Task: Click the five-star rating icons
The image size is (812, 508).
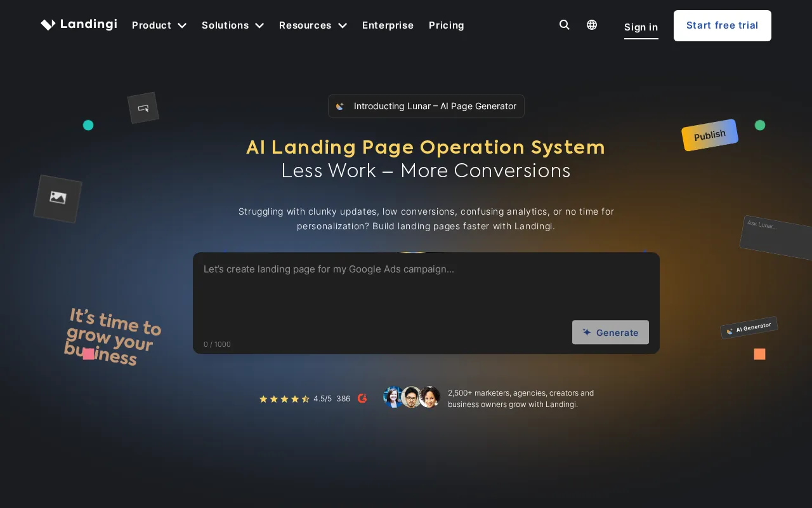Action: (284, 399)
